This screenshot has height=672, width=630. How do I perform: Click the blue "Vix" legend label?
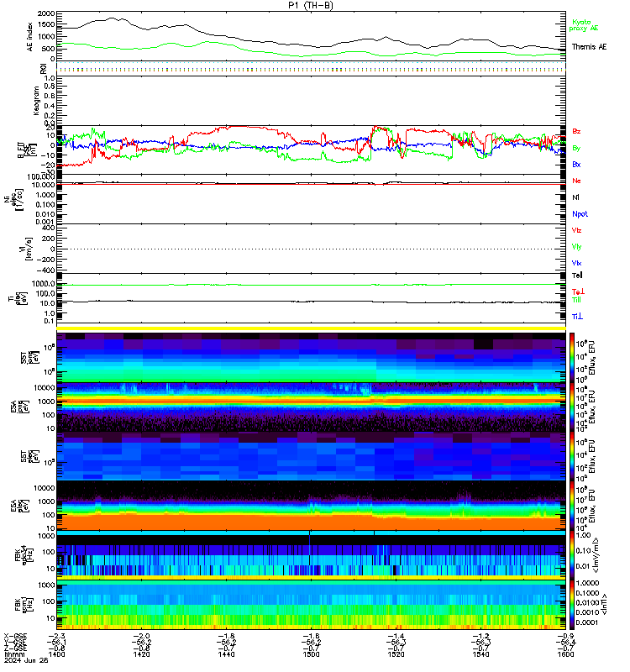(576, 263)
